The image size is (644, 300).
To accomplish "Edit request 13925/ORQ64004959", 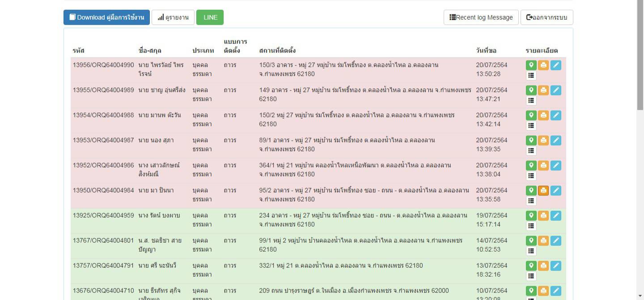I will 556,215.
